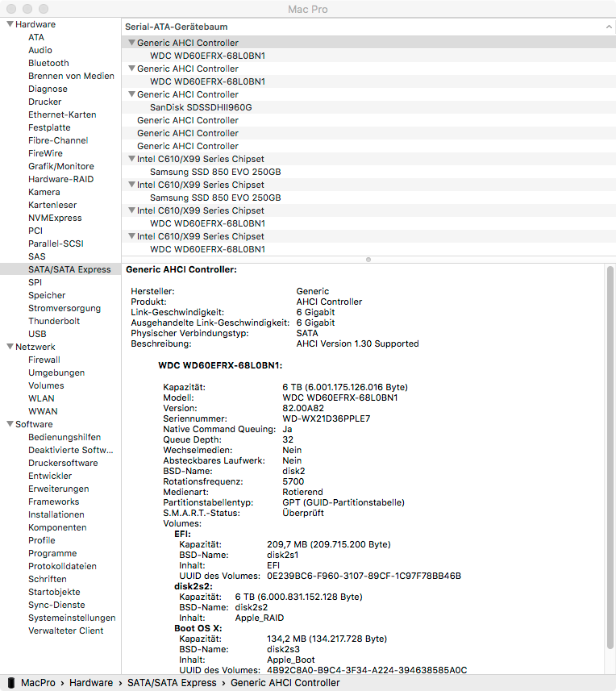Collapse the Netzwerk section triangle

[x=10, y=347]
